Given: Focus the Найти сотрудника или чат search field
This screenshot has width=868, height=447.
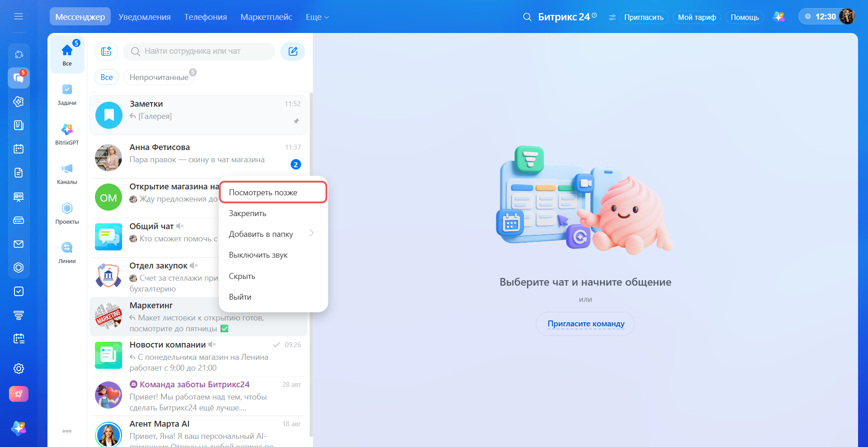Looking at the screenshot, I should click(199, 52).
